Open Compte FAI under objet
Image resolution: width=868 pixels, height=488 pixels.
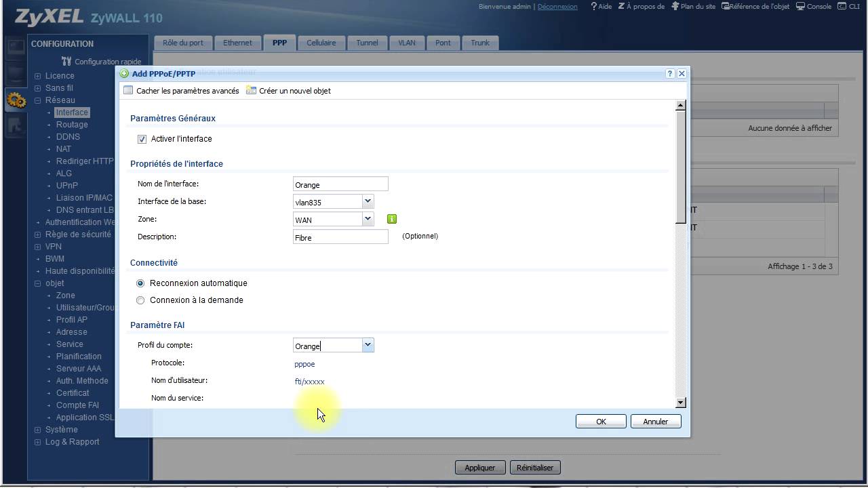(x=77, y=405)
